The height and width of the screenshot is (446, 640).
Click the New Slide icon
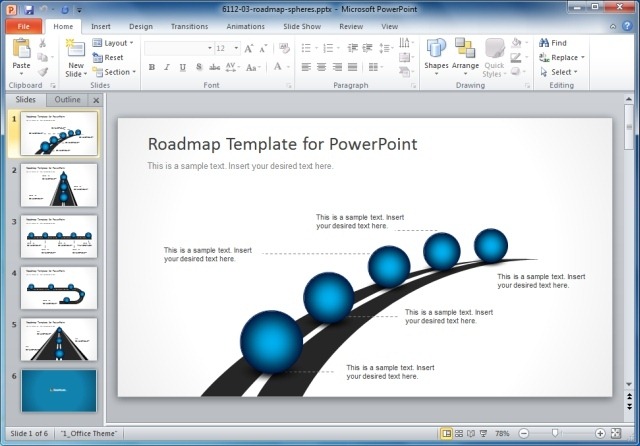[x=76, y=48]
